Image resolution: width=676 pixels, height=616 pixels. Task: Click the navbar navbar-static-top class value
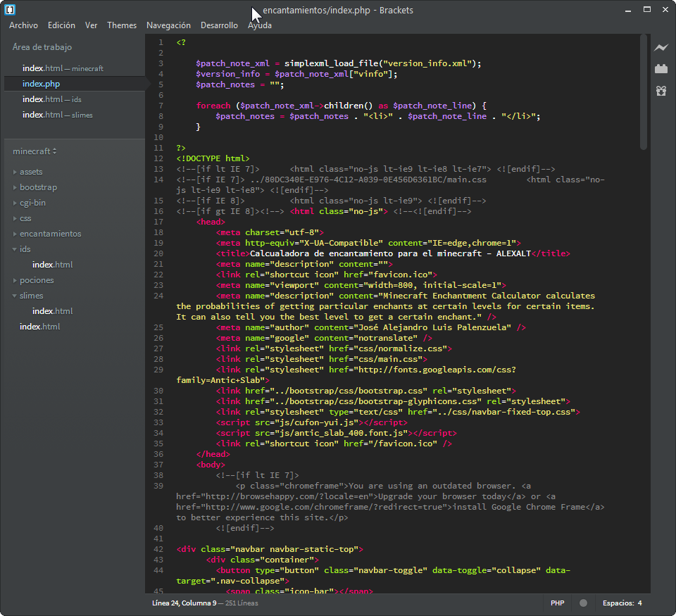coord(294,550)
